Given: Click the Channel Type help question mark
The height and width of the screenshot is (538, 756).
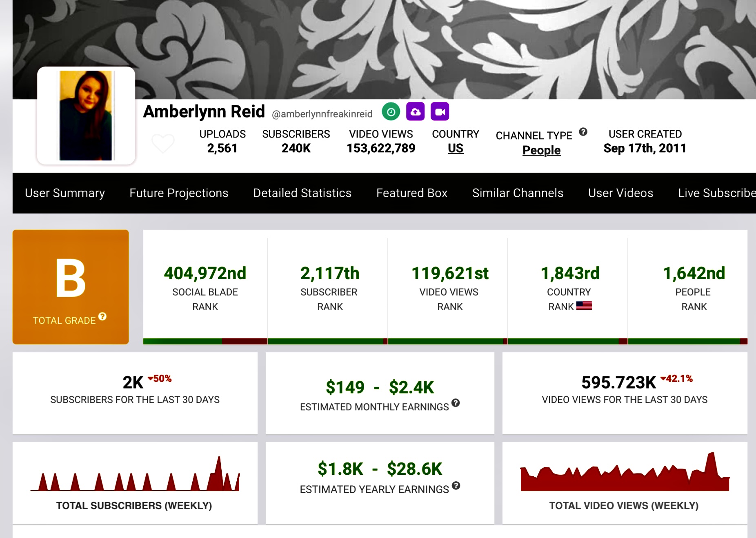Looking at the screenshot, I should coord(583,132).
